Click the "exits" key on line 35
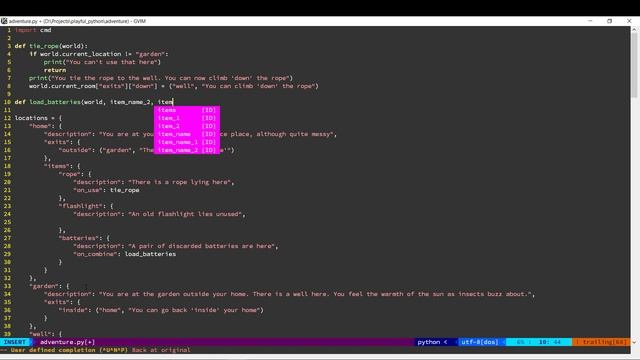This screenshot has height=360, width=640. click(x=56, y=302)
